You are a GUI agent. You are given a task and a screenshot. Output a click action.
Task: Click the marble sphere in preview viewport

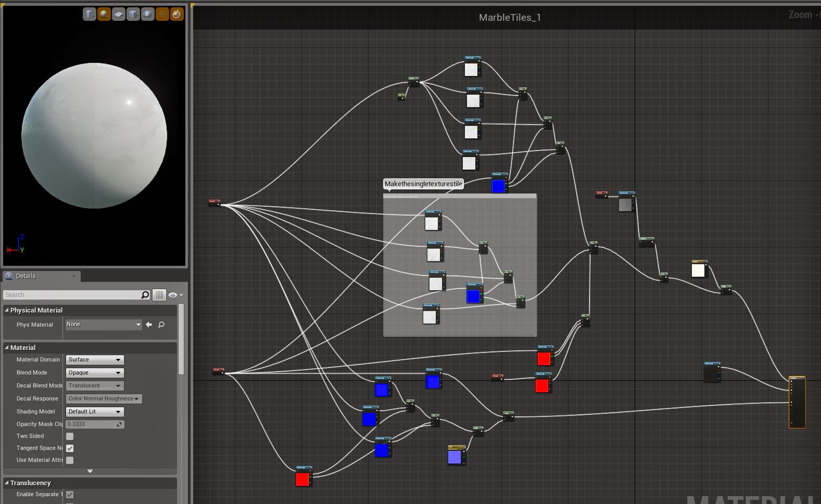(94, 136)
